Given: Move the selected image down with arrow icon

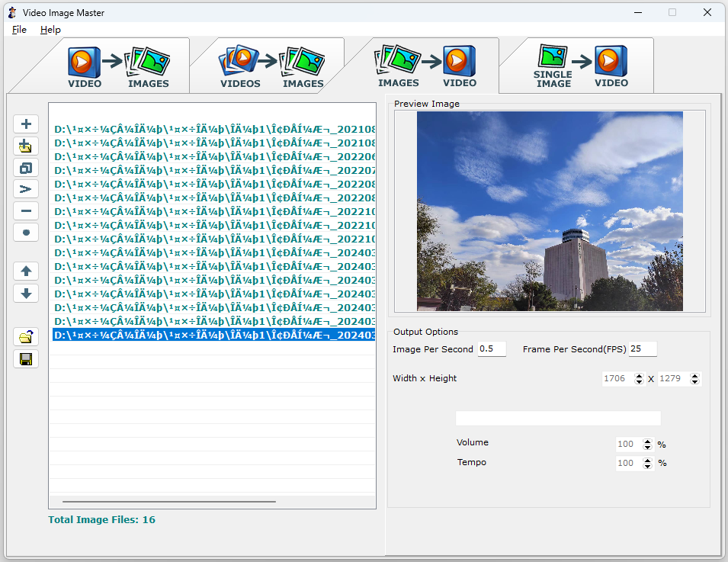Looking at the screenshot, I should [x=26, y=294].
